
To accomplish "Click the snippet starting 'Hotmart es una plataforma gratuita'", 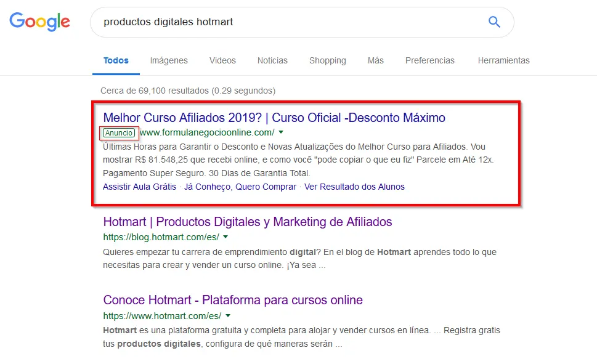I will 301,337.
